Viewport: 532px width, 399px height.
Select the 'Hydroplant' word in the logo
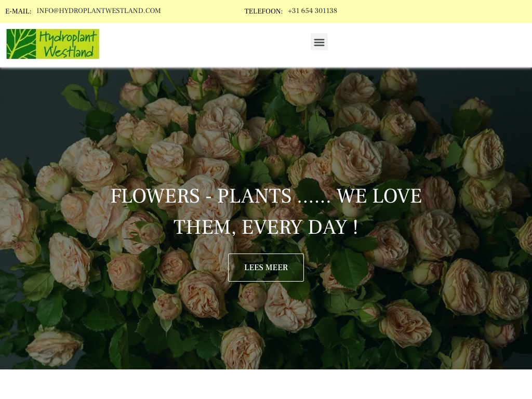coord(68,37)
